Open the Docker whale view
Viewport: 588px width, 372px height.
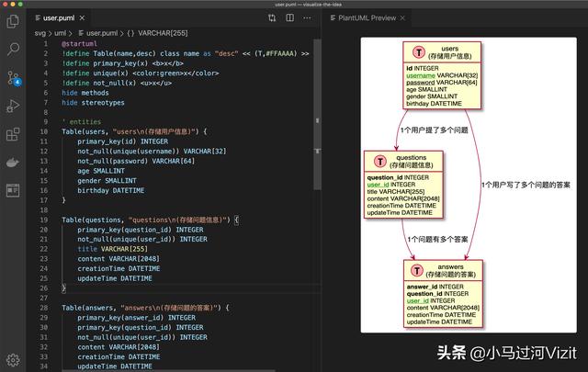click(13, 163)
